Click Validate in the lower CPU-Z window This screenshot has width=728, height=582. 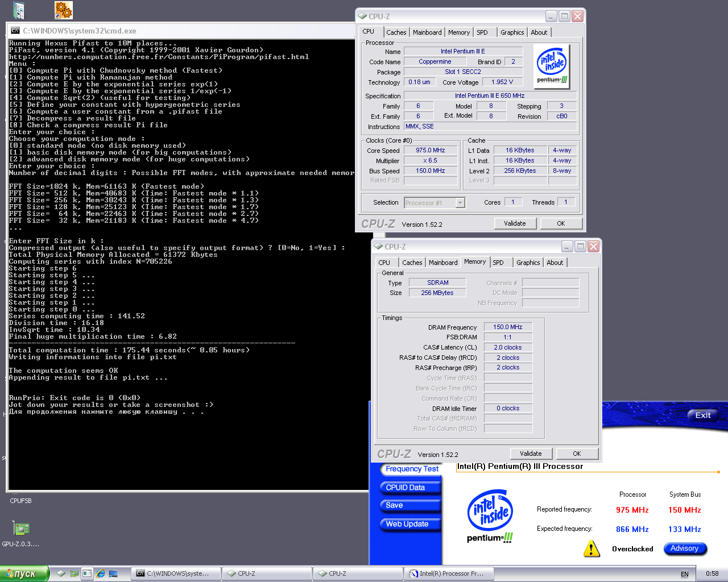531,454
